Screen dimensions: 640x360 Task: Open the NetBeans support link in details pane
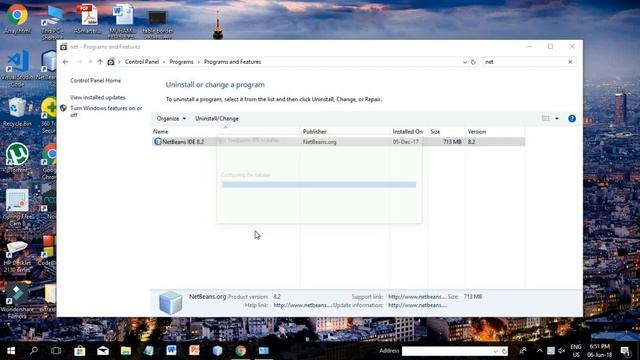click(x=417, y=297)
